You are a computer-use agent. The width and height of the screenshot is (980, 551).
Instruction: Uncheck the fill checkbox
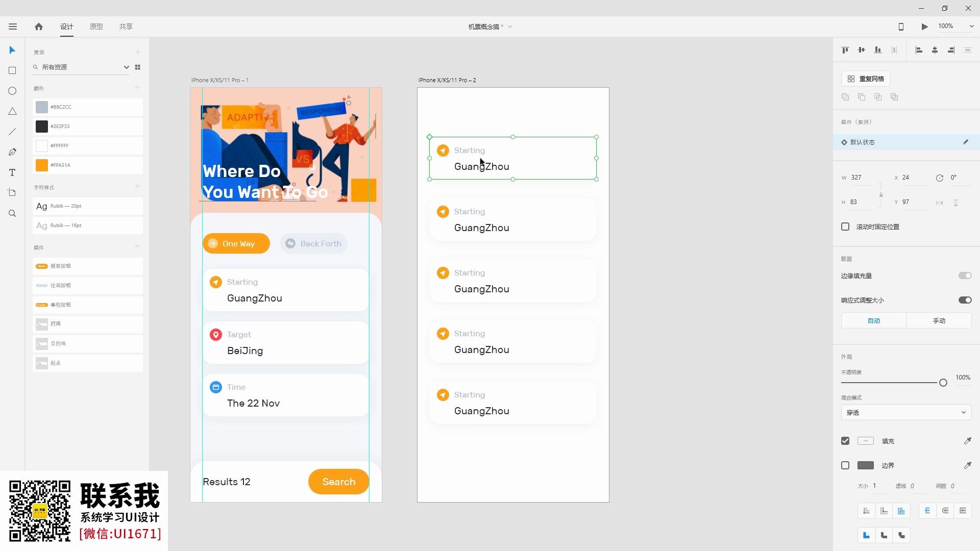pyautogui.click(x=845, y=441)
